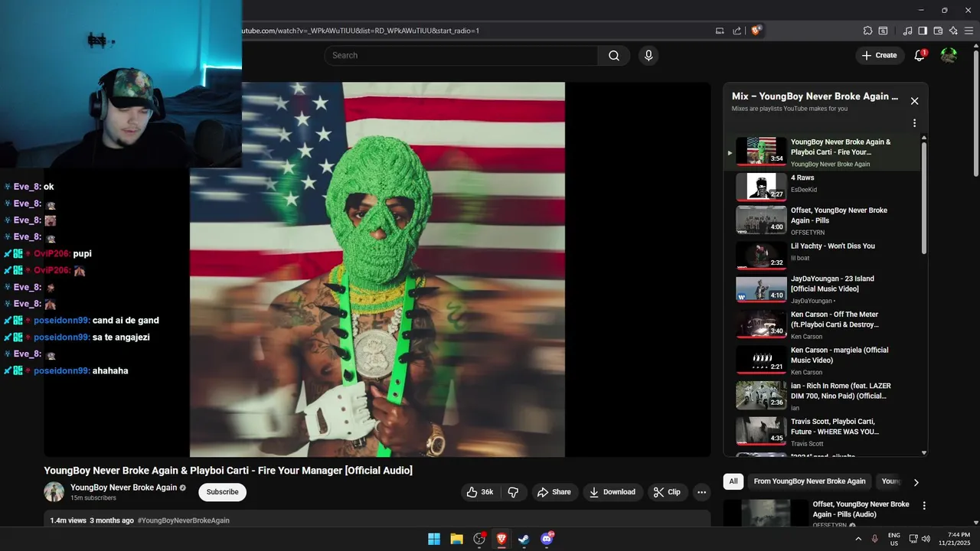
Task: Focus the YouTube Search field
Action: [x=461, y=55]
